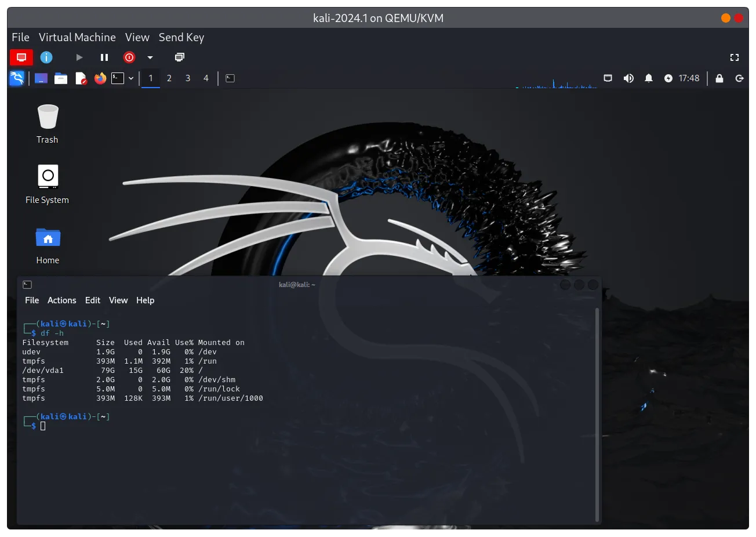Open the volume control tray icon
The height and width of the screenshot is (537, 756).
(628, 78)
